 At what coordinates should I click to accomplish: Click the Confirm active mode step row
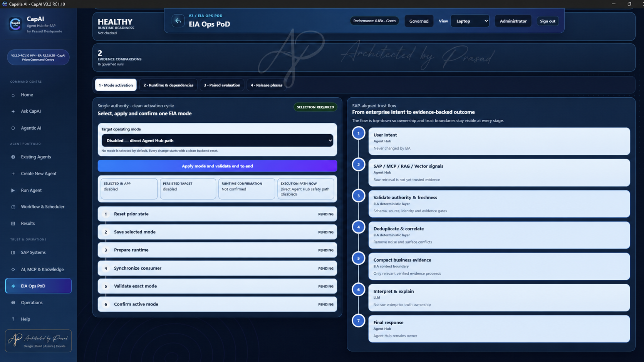[217, 304]
